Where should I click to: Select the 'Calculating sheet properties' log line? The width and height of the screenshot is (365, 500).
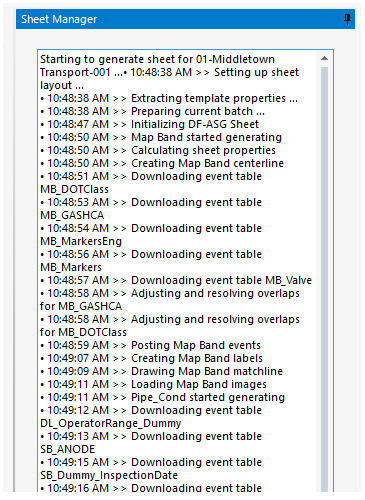158,150
